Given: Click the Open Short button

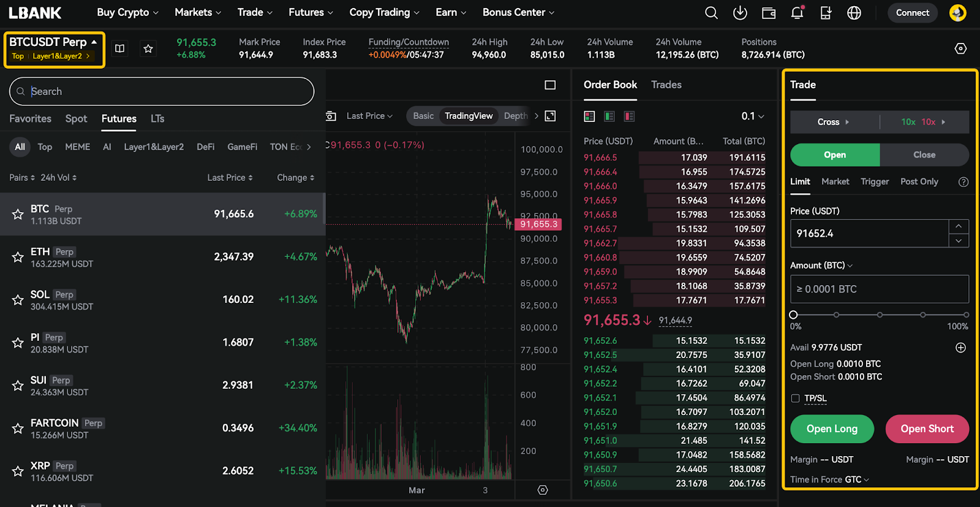Looking at the screenshot, I should click(927, 429).
